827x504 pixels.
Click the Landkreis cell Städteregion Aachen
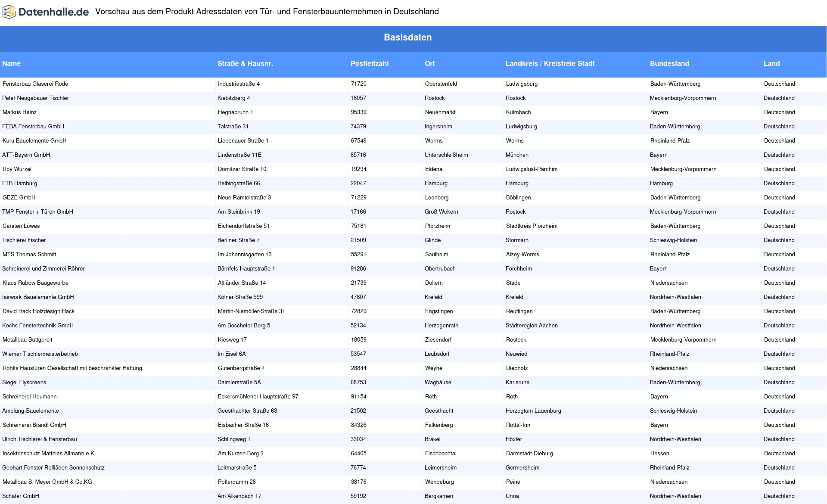(575, 326)
